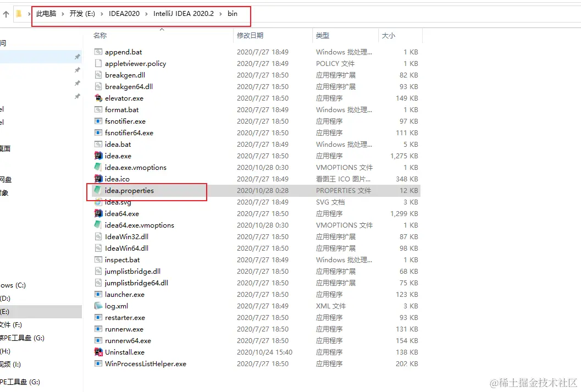Click type SVG 文档 cell
581x392 pixels.
tap(330, 202)
